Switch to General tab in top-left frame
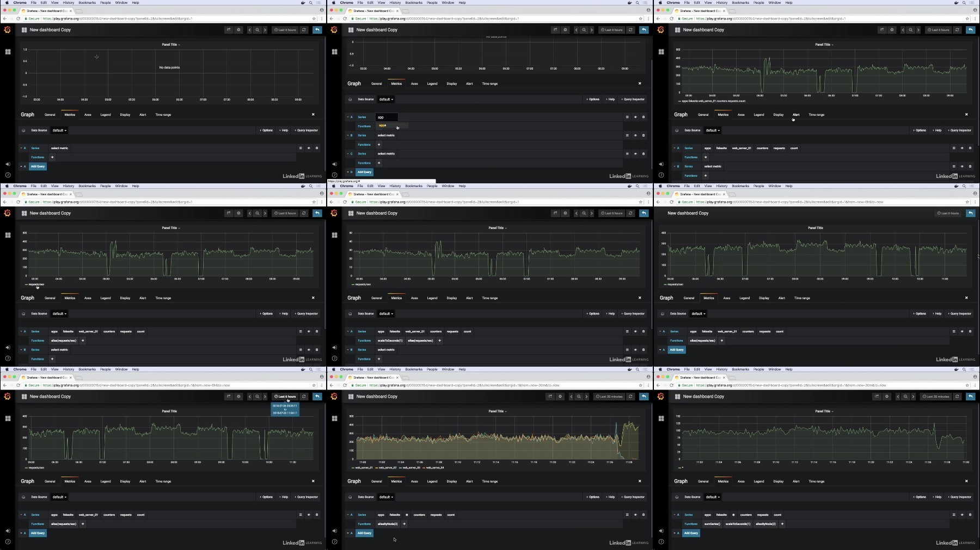980x550 pixels. pos(50,115)
